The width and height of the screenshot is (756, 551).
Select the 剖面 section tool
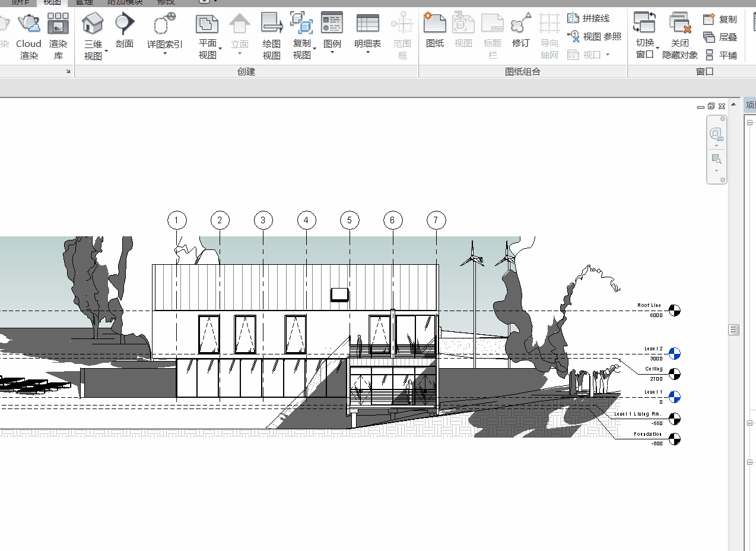[125, 31]
